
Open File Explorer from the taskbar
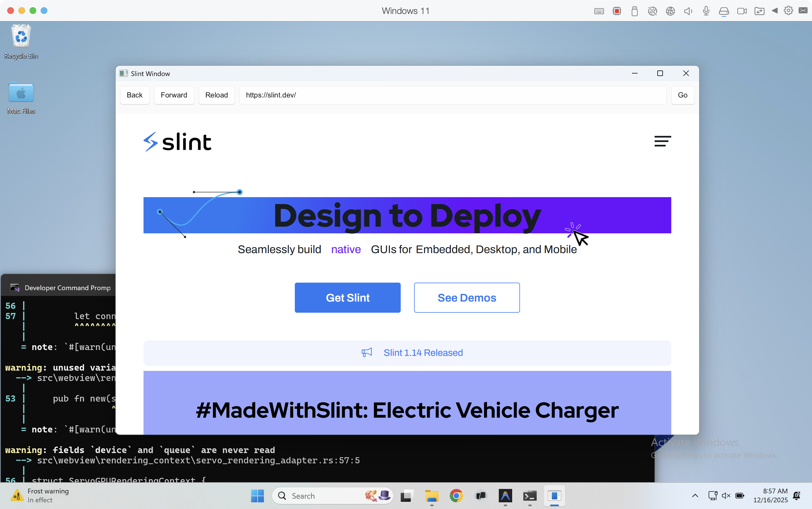431,496
